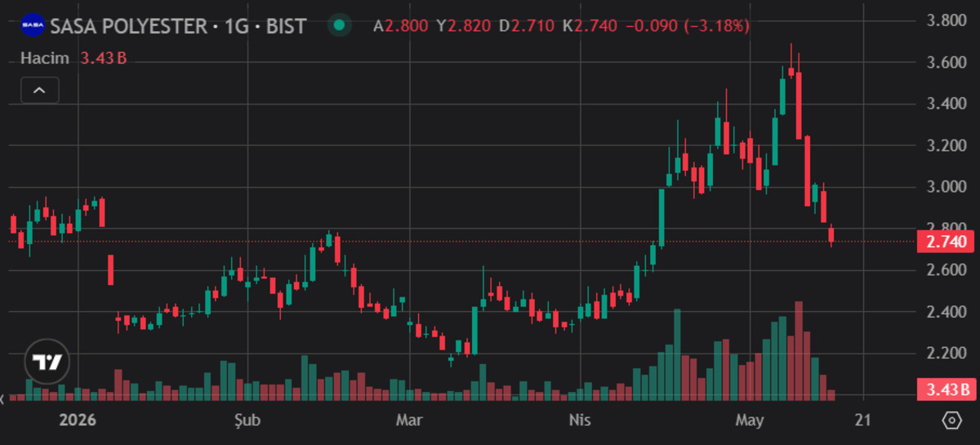Click the TradingView logo badge

click(x=47, y=362)
